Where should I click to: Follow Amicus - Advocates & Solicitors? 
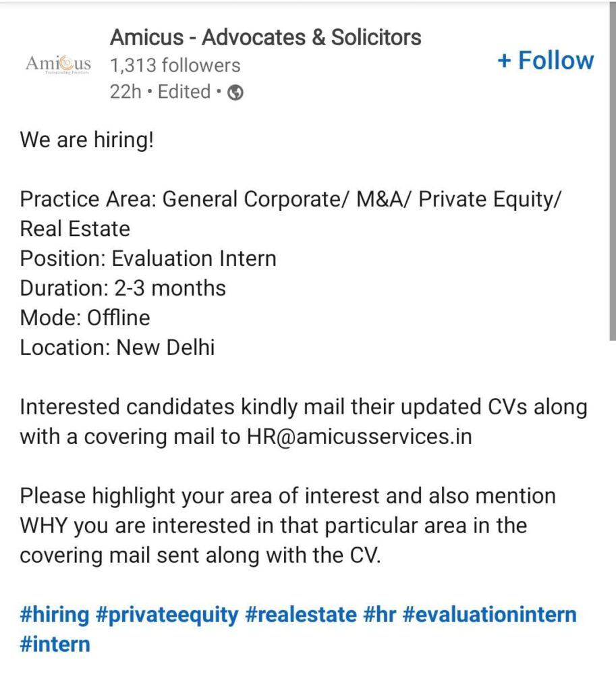(x=546, y=60)
